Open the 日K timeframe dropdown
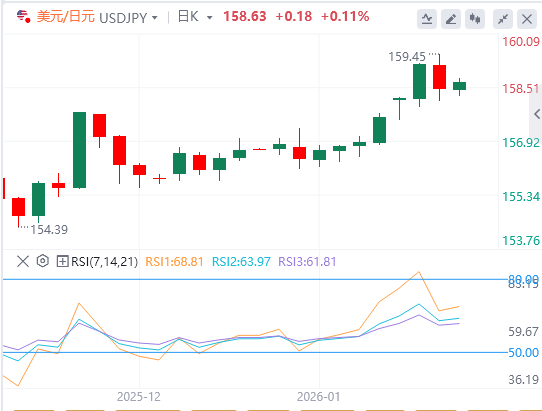The height and width of the screenshot is (411, 542). 195,17
